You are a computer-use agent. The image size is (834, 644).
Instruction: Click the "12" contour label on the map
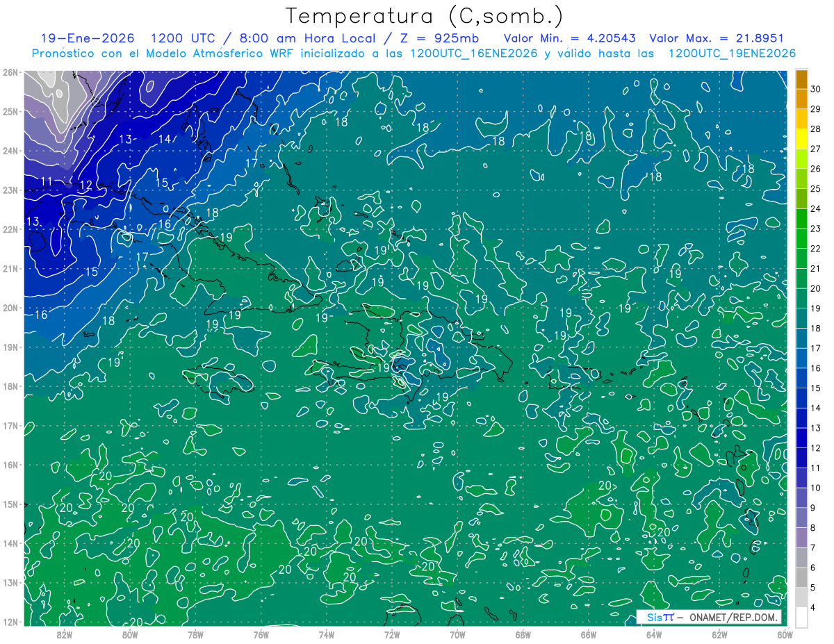[x=86, y=185]
